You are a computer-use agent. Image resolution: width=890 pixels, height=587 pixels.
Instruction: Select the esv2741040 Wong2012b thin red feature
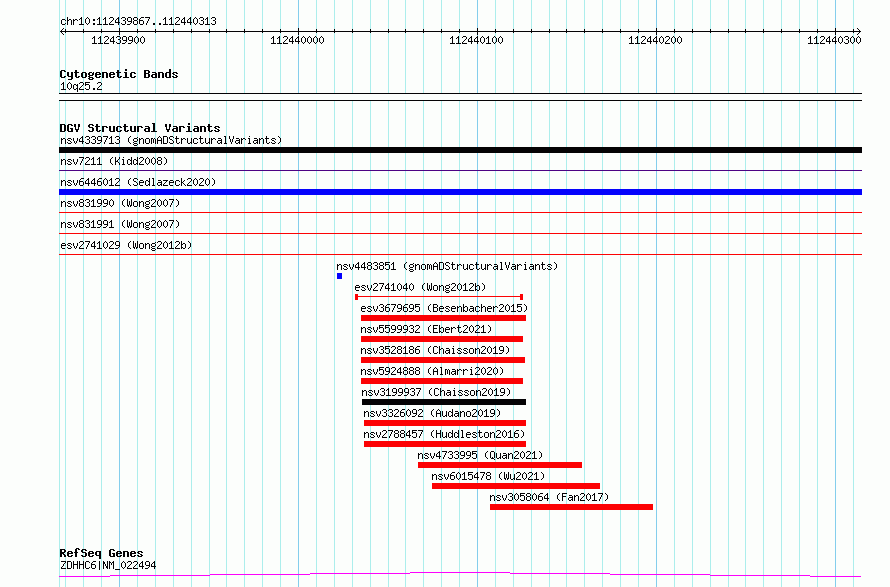click(x=438, y=297)
